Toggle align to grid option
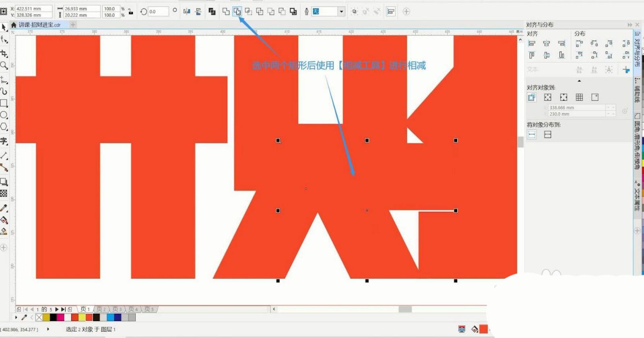Screen dimensions: 644x338 click(x=579, y=97)
